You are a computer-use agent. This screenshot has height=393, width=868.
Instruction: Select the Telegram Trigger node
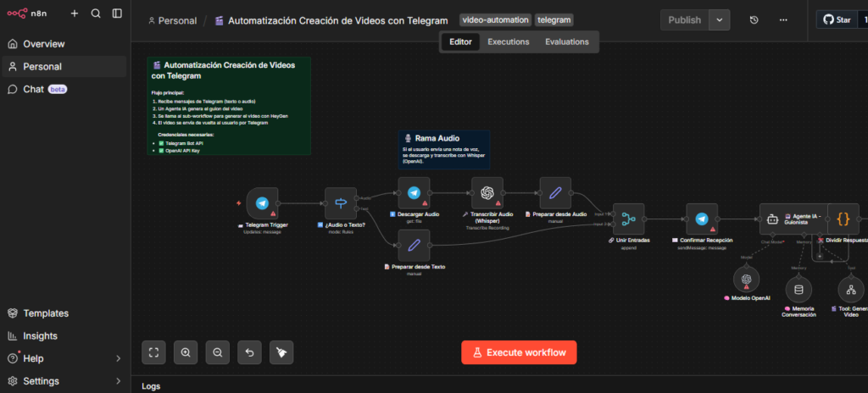coord(262,203)
